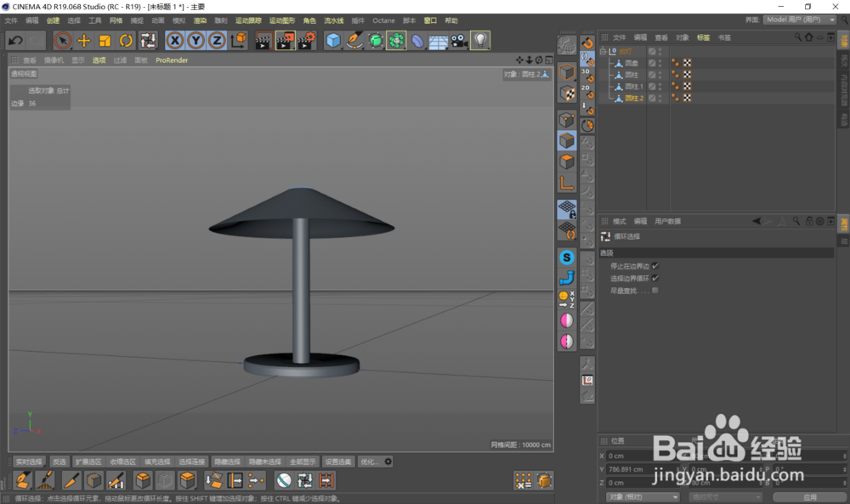Click checker texture tag on 圆柱 row
This screenshot has height=504, width=850.
pos(687,75)
